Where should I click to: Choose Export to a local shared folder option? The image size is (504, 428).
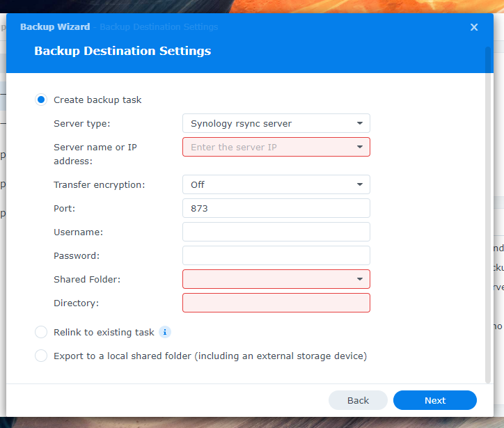tap(41, 356)
